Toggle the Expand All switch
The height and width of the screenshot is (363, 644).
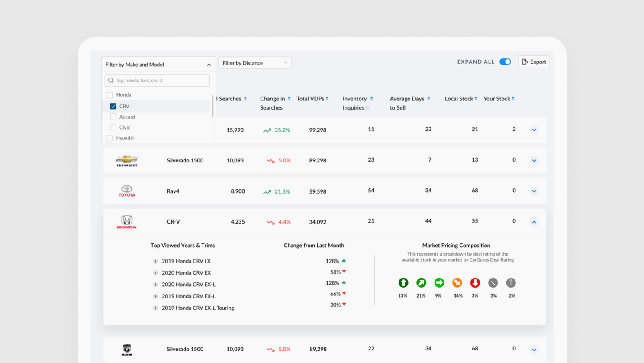tap(505, 62)
